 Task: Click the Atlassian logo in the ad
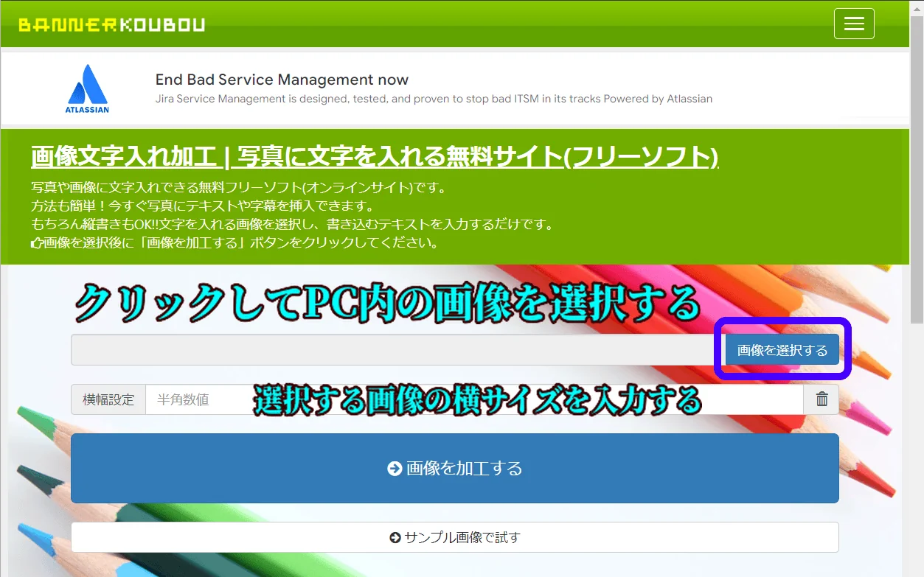[x=87, y=88]
